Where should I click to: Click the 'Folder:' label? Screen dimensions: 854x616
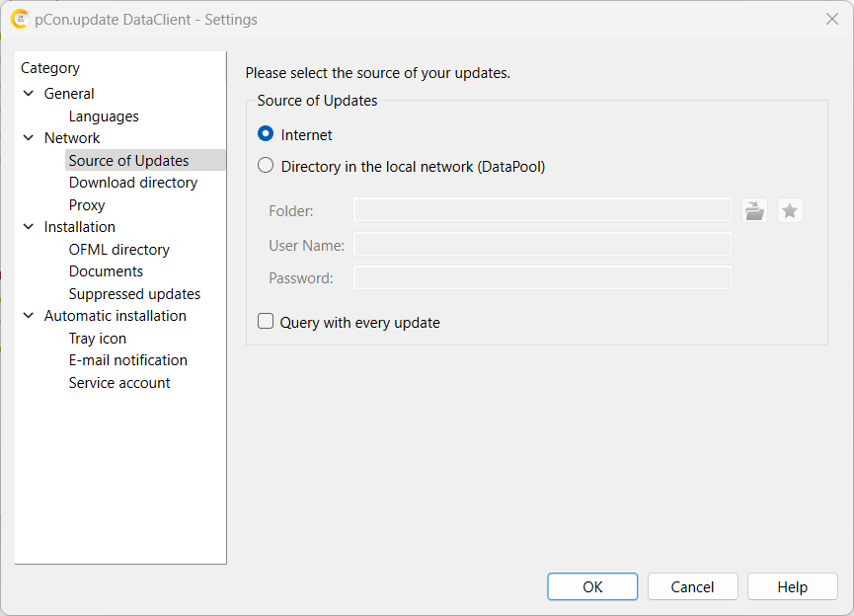291,211
